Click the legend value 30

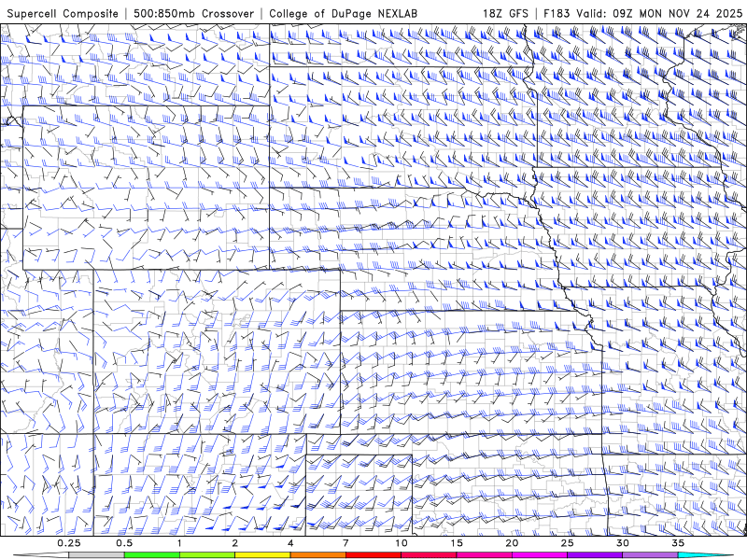[623, 543]
